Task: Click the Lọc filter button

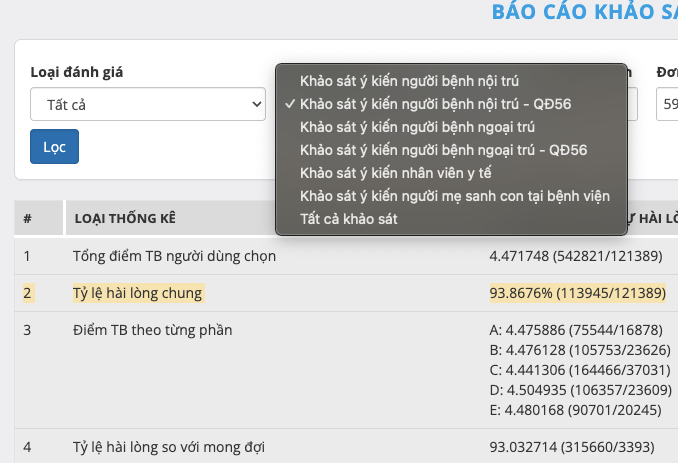Action: coord(54,146)
